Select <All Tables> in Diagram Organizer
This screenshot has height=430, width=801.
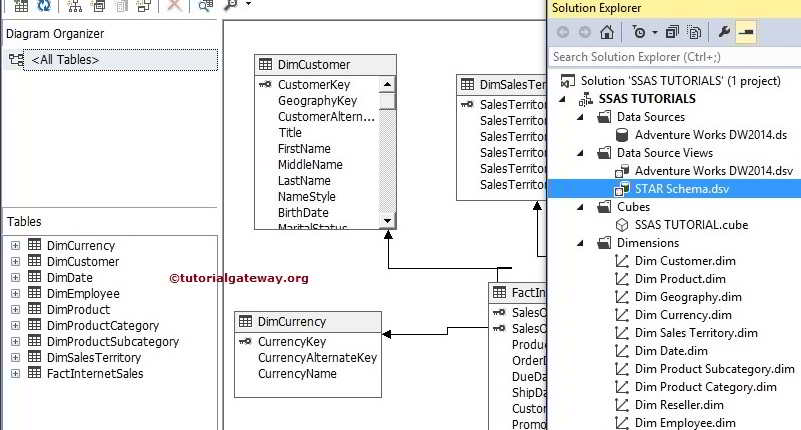tap(65, 60)
